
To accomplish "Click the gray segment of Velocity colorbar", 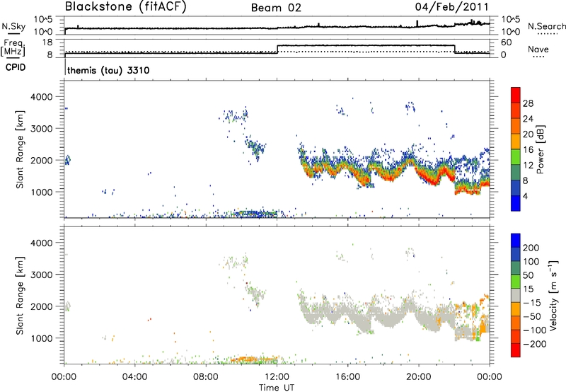I will (516, 295).
